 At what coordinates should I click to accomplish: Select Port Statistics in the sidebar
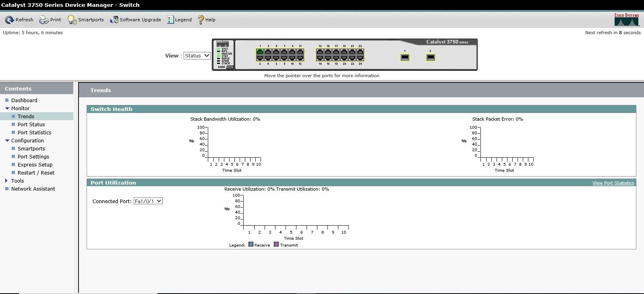click(35, 133)
